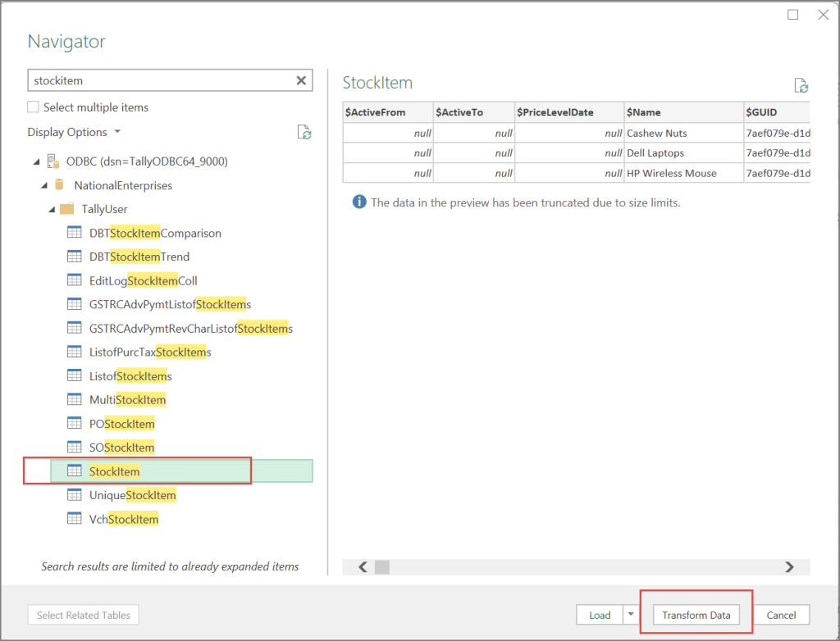Refresh the navigator table list

304,132
